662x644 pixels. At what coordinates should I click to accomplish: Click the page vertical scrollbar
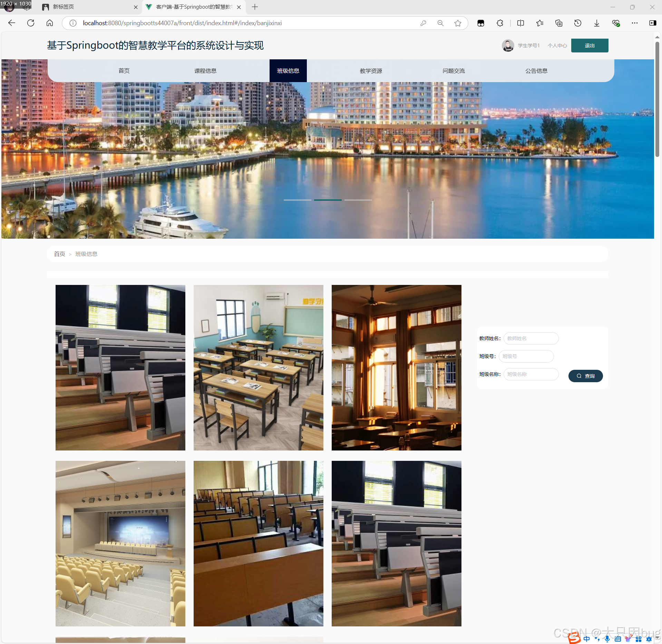(x=657, y=99)
